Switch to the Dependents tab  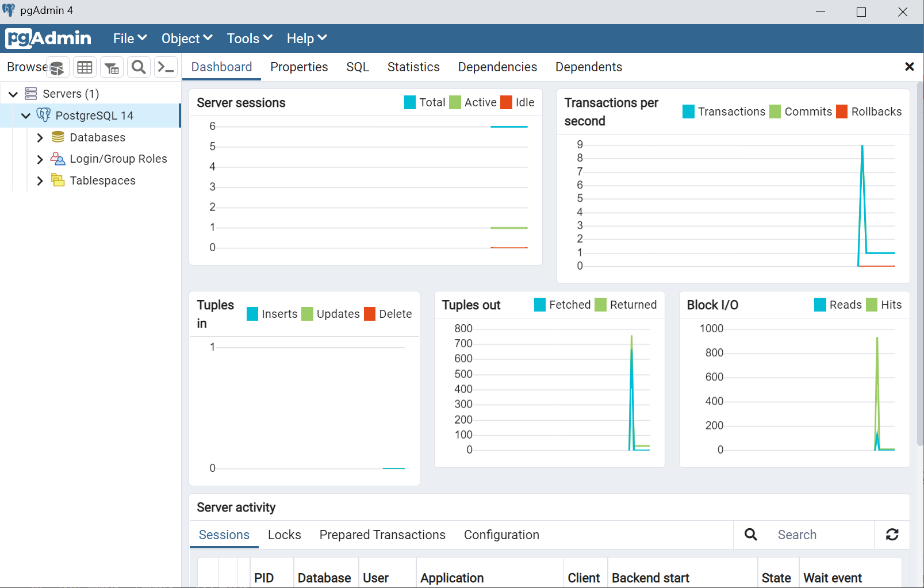[589, 67]
